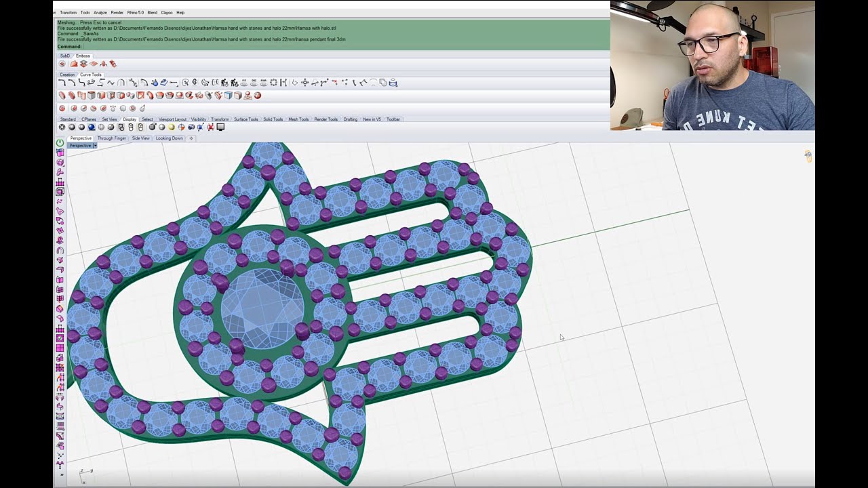Image resolution: width=868 pixels, height=488 pixels.
Task: Switch to the Standard toolbar tab
Action: point(68,119)
